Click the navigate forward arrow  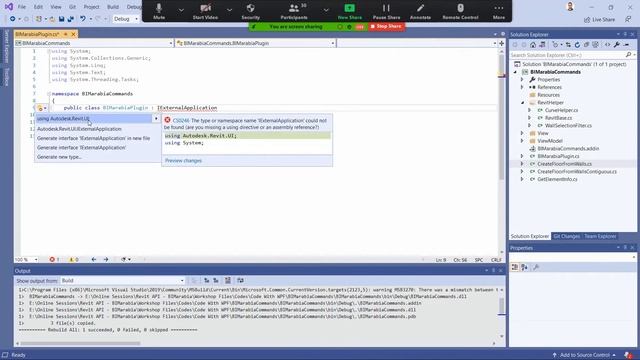[x=106, y=260]
